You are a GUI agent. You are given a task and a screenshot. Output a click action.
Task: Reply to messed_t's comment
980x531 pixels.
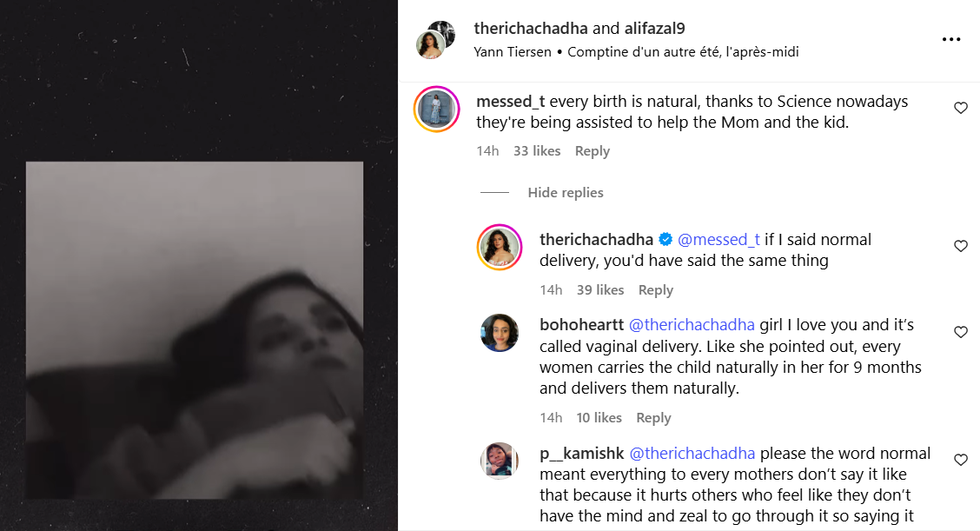point(592,151)
